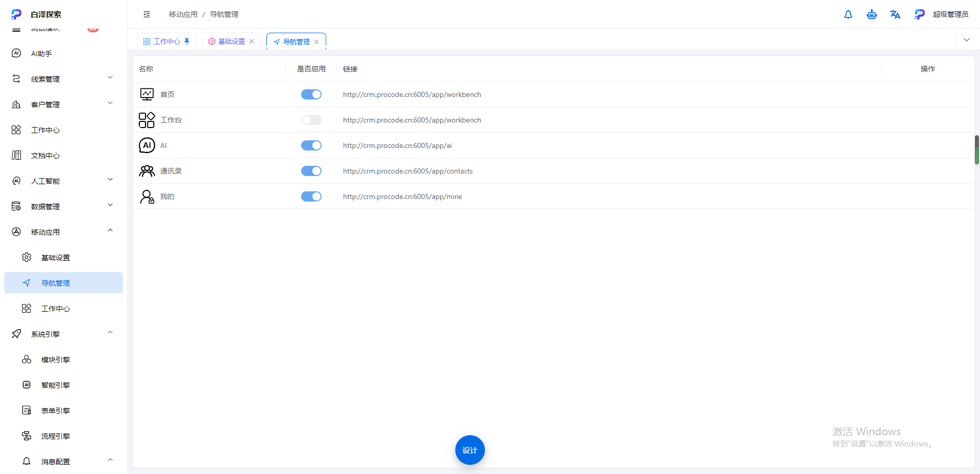Switch to the 工作中心 tab
The height and width of the screenshot is (474, 980).
point(166,41)
